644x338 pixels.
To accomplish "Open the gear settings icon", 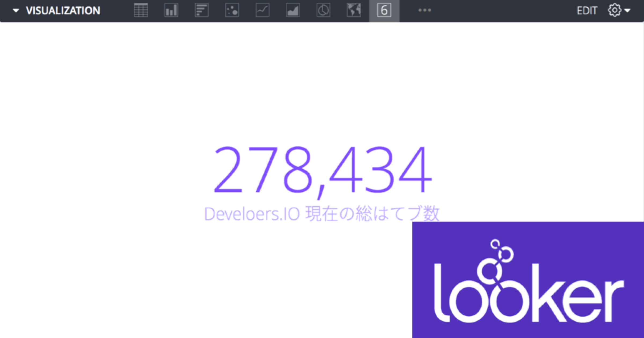I will (x=614, y=10).
